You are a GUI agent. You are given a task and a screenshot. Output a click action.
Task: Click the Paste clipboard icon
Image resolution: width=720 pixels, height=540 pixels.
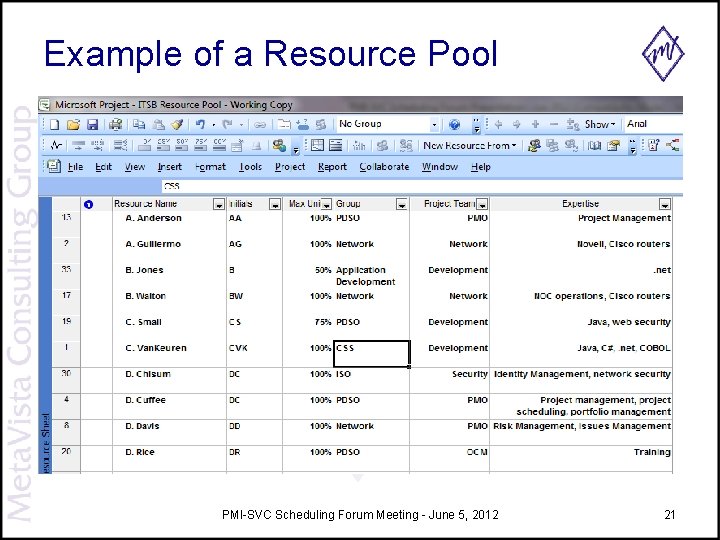(x=158, y=124)
